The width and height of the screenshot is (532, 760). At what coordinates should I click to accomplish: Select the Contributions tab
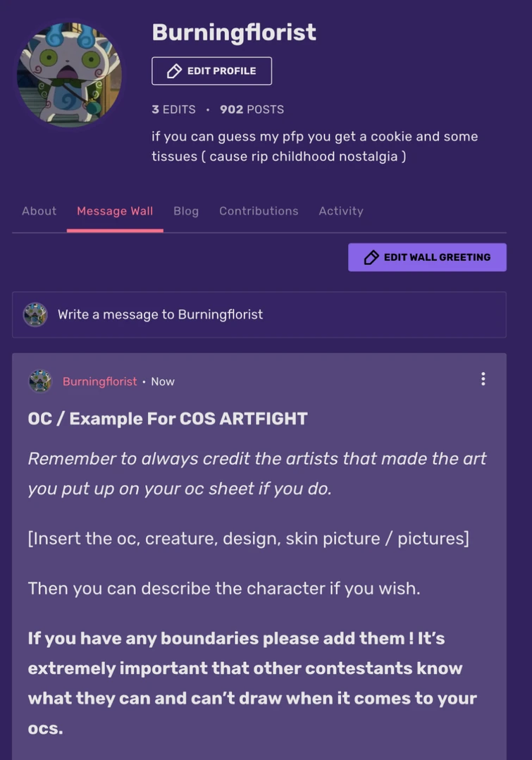259,211
